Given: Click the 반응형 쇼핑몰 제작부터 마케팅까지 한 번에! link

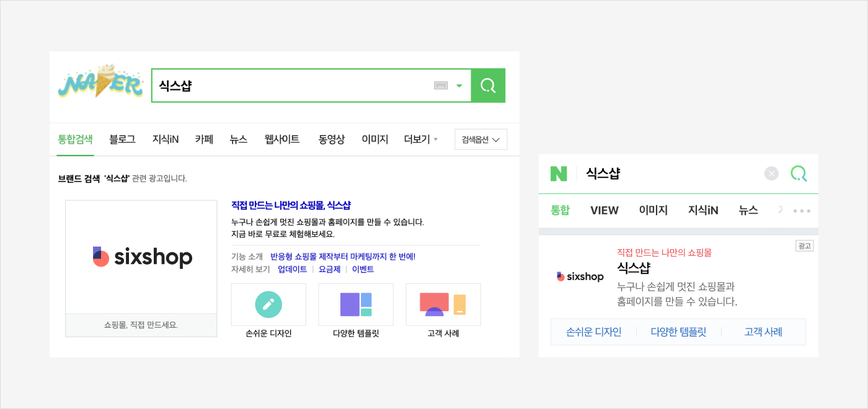Looking at the screenshot, I should click(x=343, y=256).
